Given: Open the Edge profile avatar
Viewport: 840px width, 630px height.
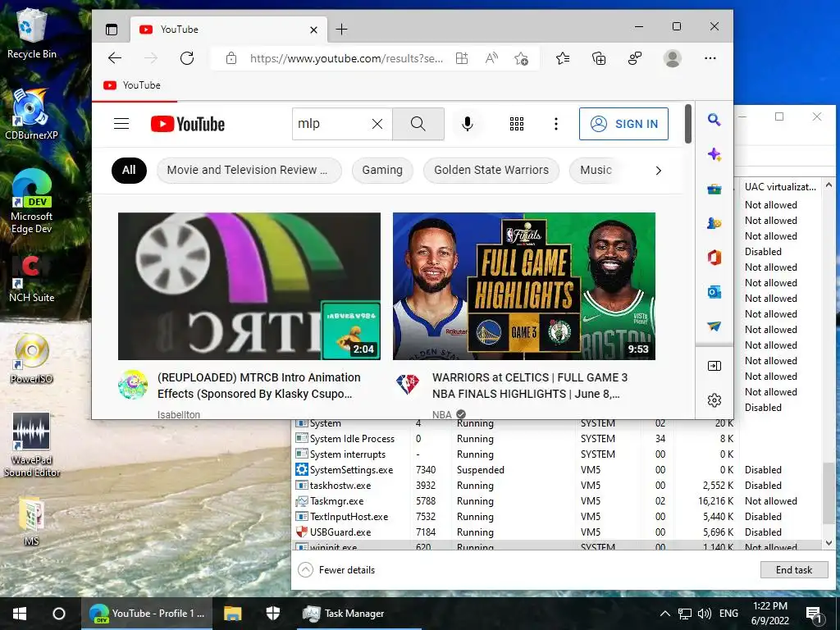Looking at the screenshot, I should 673,58.
